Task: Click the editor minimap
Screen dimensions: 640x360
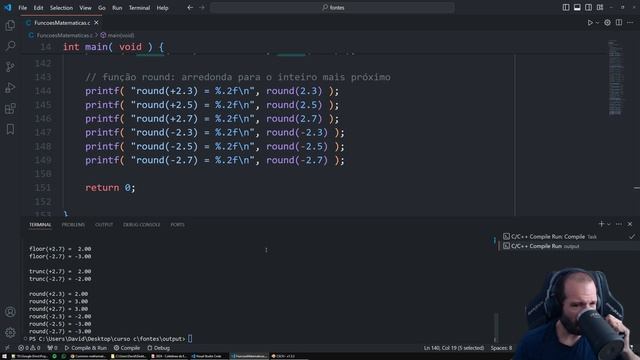Action: pos(616,78)
